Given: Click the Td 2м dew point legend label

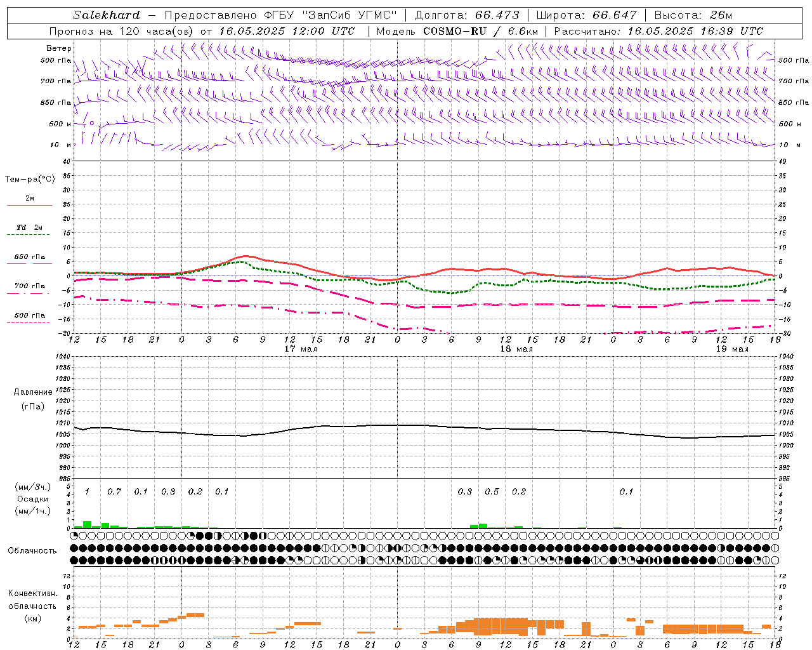Looking at the screenshot, I should point(30,227).
